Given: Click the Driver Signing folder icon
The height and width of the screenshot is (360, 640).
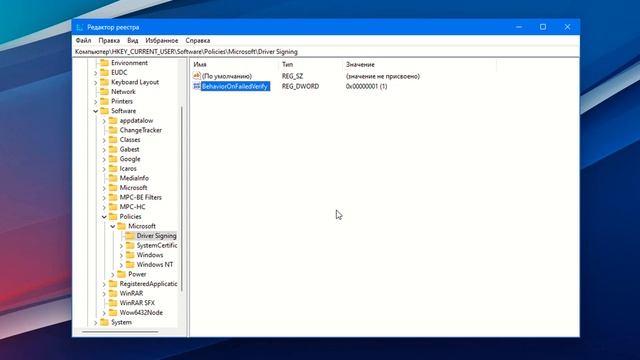Looking at the screenshot, I should tap(130, 236).
